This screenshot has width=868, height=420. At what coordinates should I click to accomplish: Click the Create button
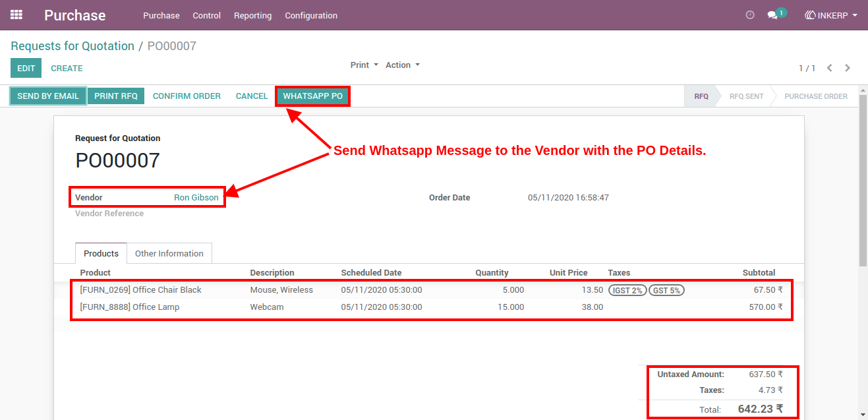coord(67,68)
